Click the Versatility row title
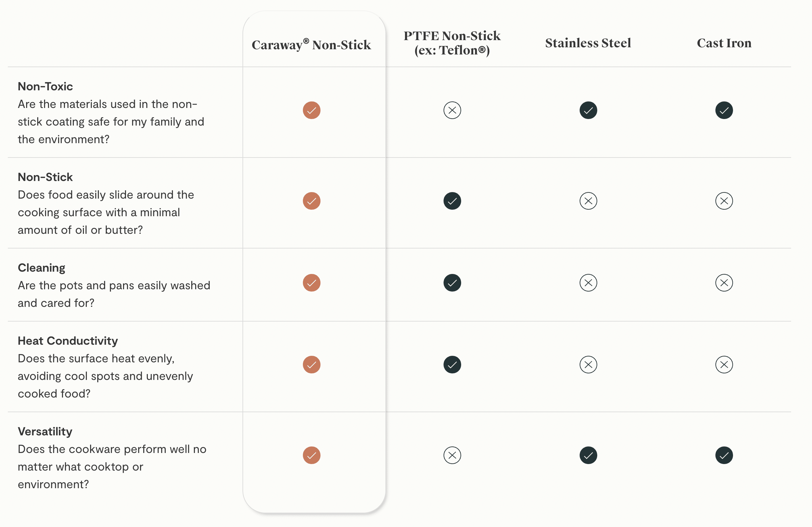 (45, 431)
